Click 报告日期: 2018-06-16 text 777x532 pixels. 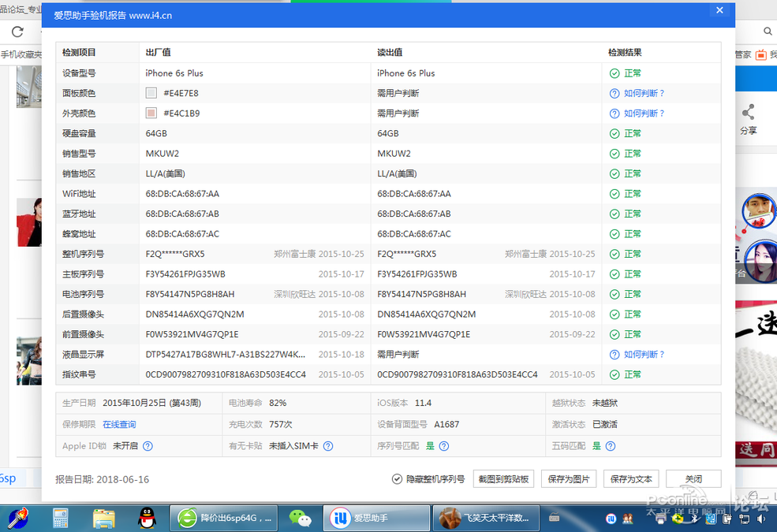[x=102, y=479]
